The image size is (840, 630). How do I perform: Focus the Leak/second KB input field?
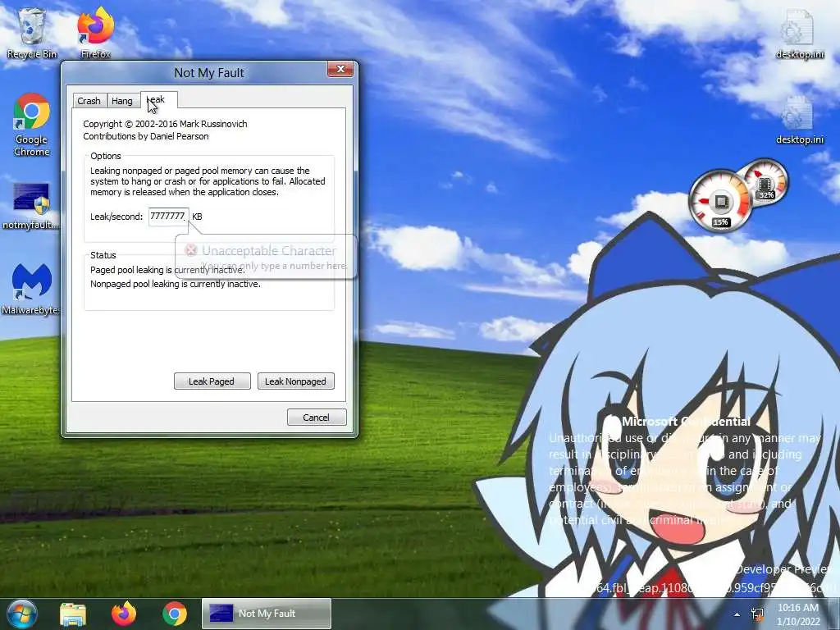pyautogui.click(x=168, y=217)
